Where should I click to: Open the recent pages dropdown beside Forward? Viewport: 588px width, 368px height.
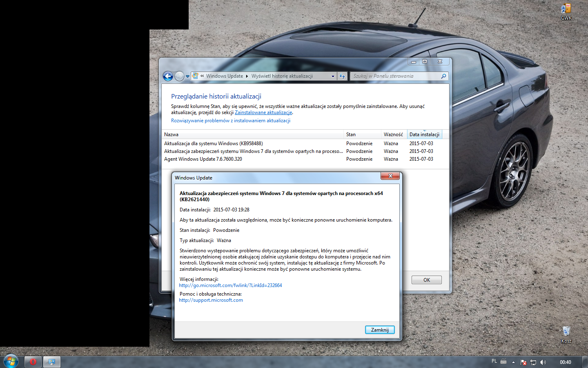coord(187,76)
